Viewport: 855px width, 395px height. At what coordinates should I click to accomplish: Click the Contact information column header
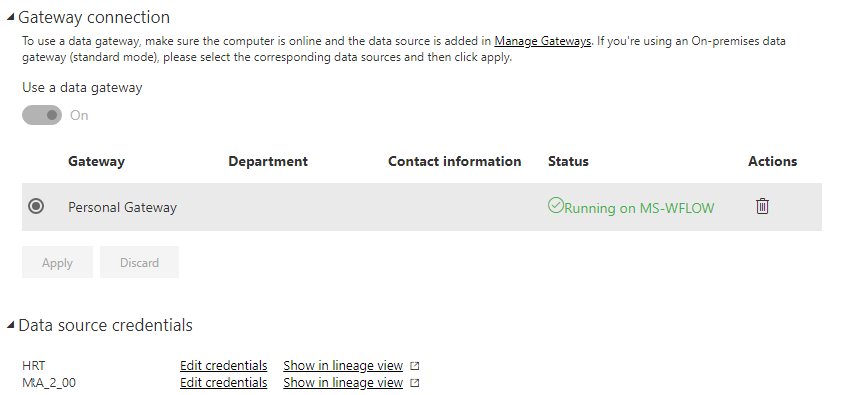pos(455,161)
